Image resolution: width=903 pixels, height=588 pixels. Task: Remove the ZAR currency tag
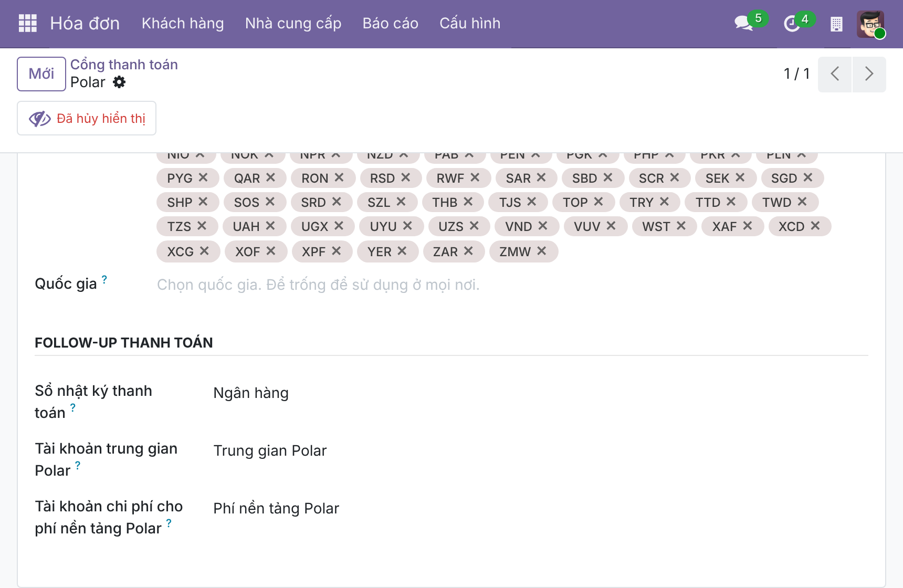pyautogui.click(x=468, y=251)
